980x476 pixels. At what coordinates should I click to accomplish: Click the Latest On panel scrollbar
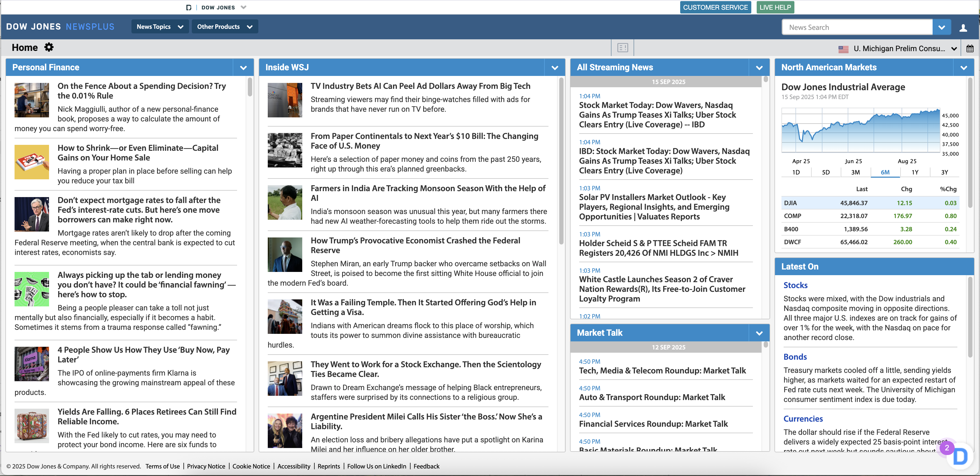click(x=970, y=317)
